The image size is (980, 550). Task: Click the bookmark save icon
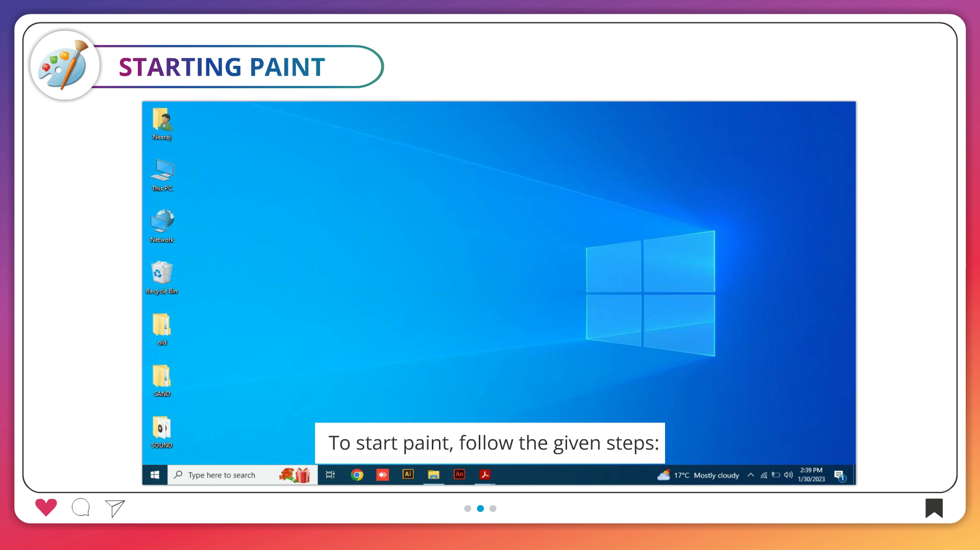pyautogui.click(x=934, y=508)
